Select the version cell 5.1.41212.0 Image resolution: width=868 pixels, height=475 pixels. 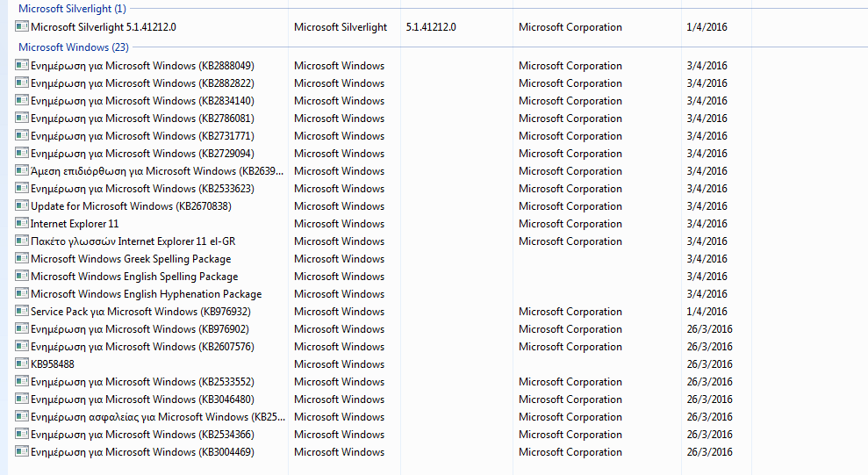[431, 27]
